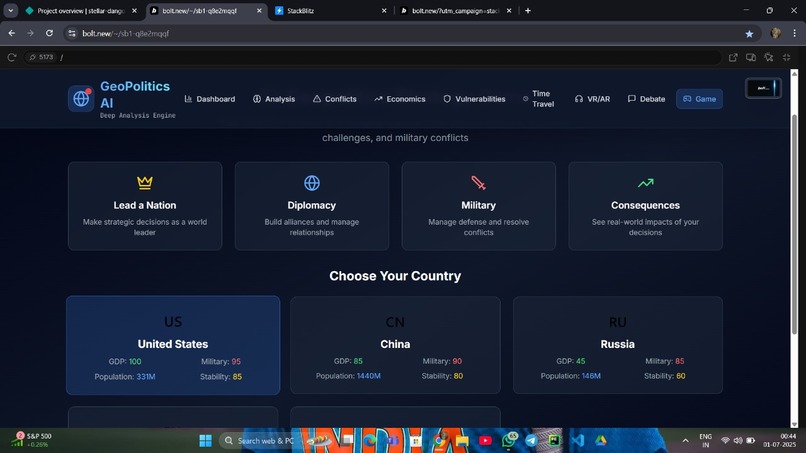Click the browser address bar URL

point(125,33)
